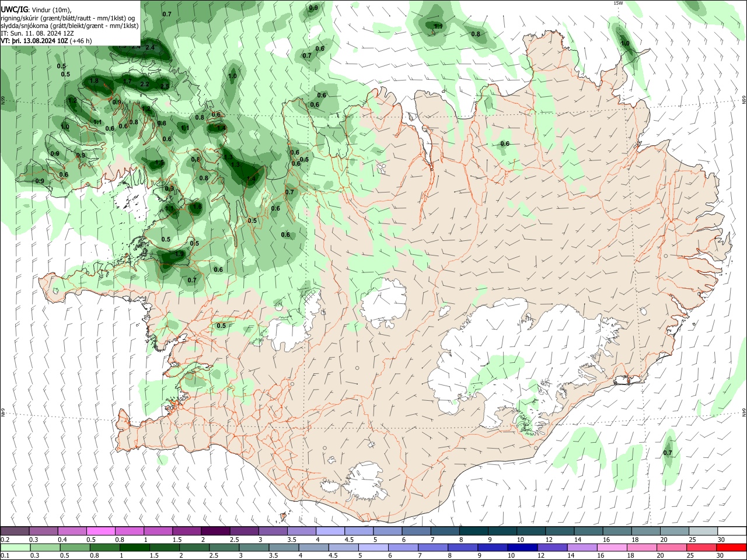Click the '0.8' value over the northern sea
This screenshot has width=747, height=560.
pos(476,34)
